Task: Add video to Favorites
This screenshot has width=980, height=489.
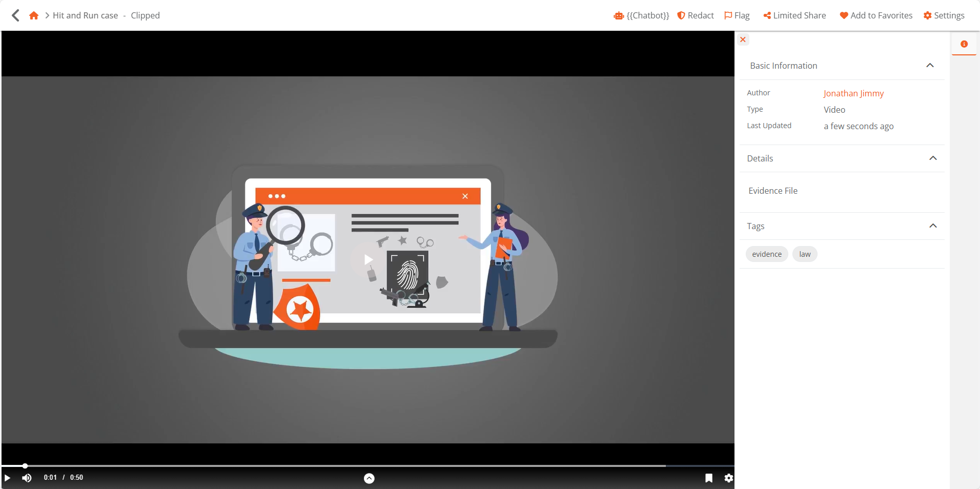Action: point(876,15)
